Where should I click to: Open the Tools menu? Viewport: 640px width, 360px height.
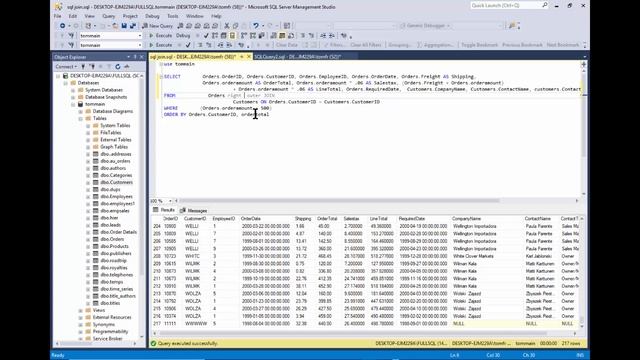pyautogui.click(x=173, y=16)
